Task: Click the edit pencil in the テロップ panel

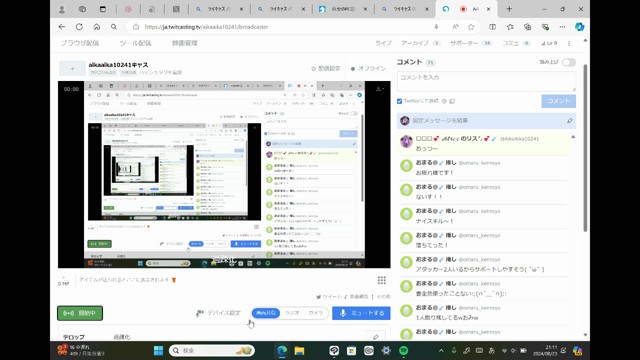Action: pos(376,337)
